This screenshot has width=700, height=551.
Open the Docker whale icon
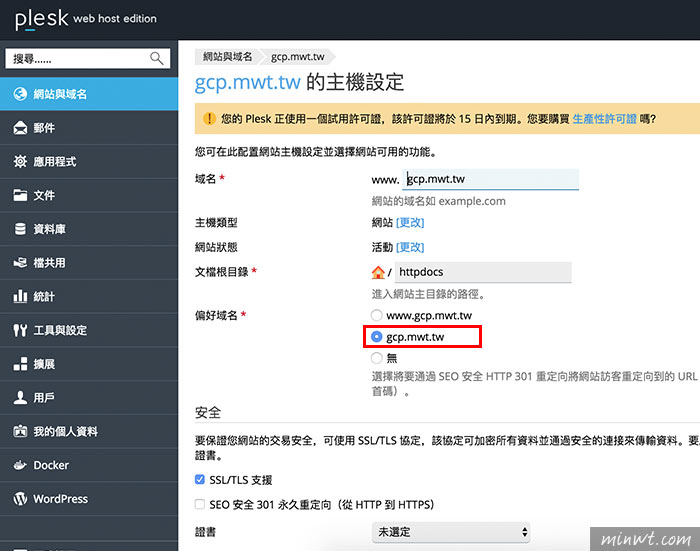tap(20, 465)
